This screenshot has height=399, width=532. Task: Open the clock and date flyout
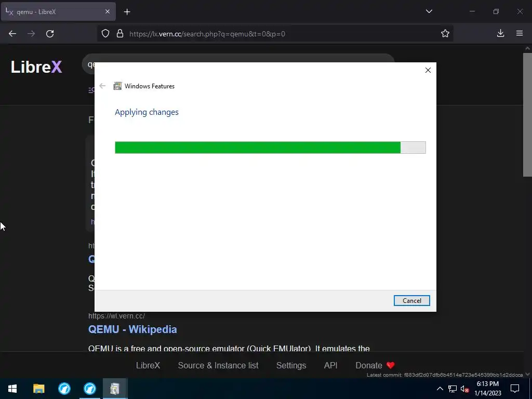click(487, 389)
